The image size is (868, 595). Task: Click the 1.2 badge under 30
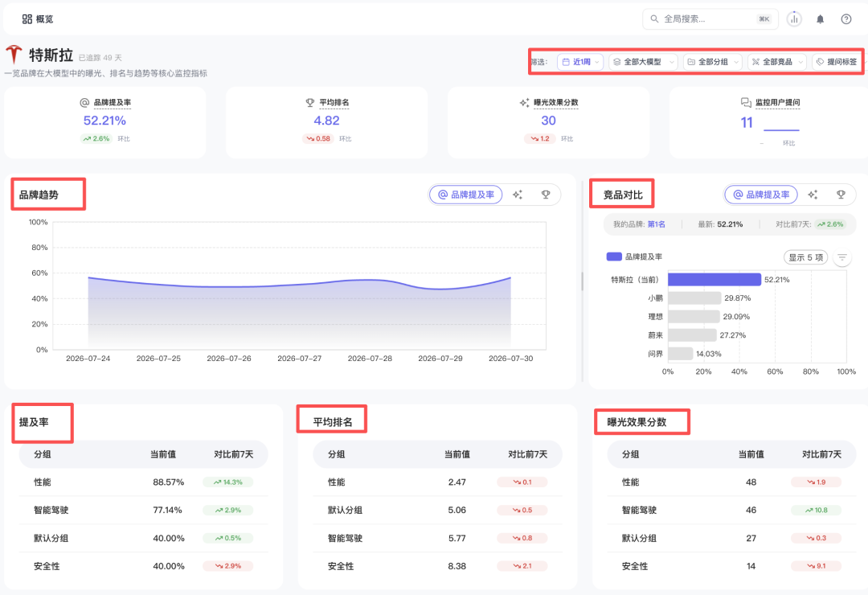tap(540, 138)
